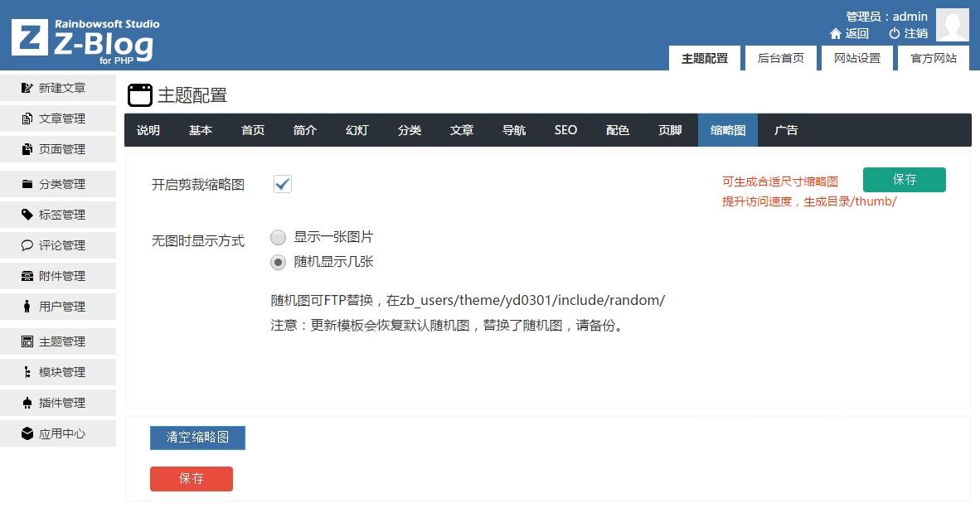Click the tag management tag icon

27,215
